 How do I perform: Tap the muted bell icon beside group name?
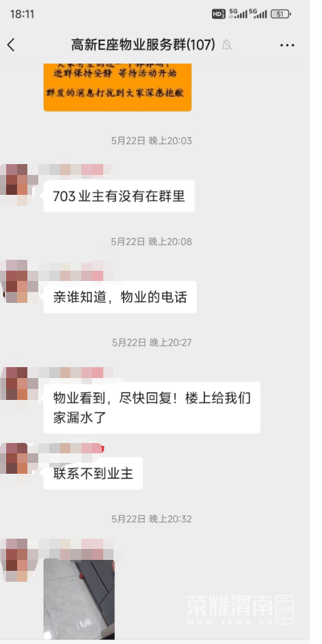pyautogui.click(x=227, y=44)
